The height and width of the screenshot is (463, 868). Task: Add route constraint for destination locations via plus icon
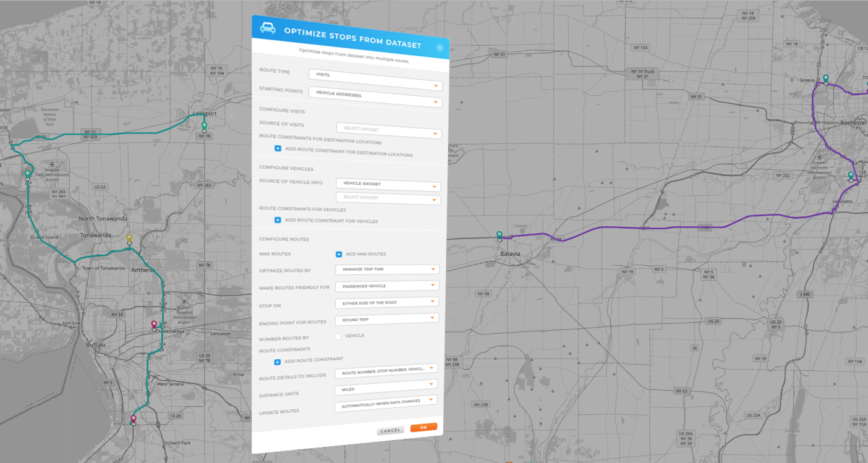(277, 150)
